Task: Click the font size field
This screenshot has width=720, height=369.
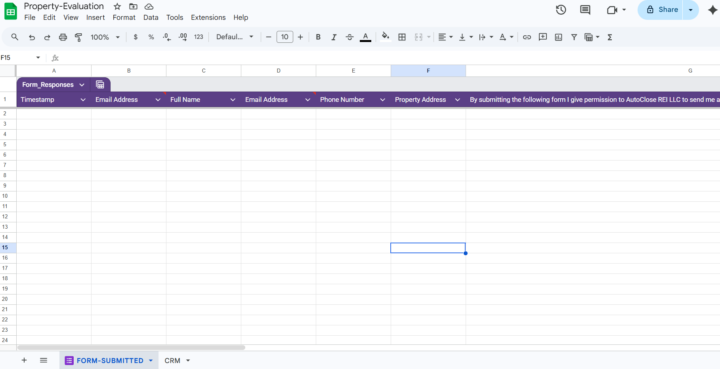Action: [x=285, y=37]
